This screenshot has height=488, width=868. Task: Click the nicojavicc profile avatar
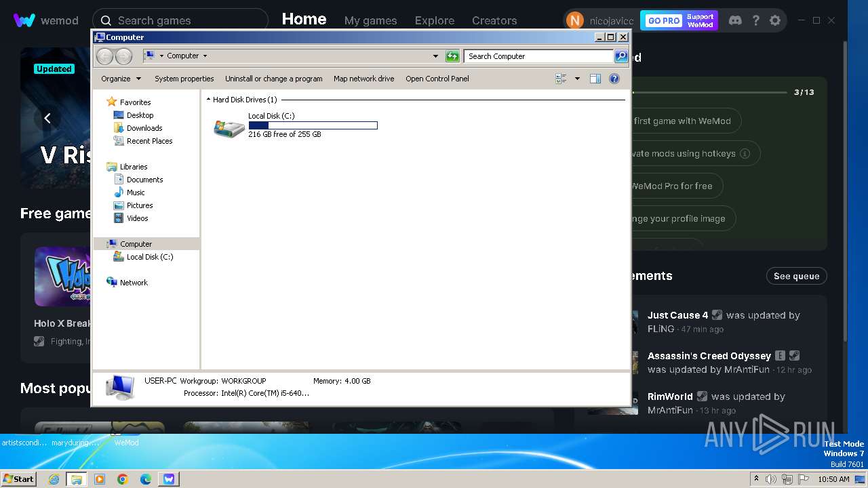click(x=574, y=20)
